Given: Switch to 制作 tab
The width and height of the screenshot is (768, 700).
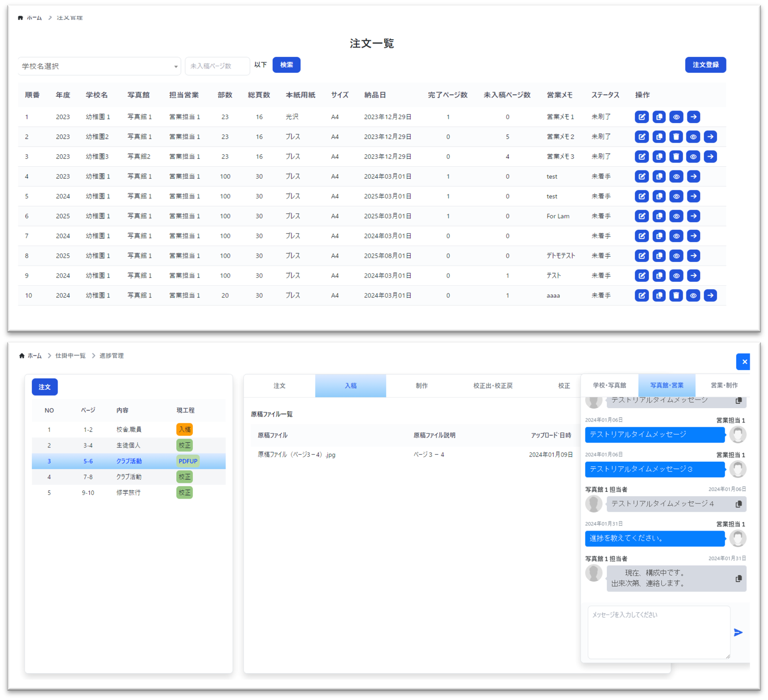Looking at the screenshot, I should (421, 385).
